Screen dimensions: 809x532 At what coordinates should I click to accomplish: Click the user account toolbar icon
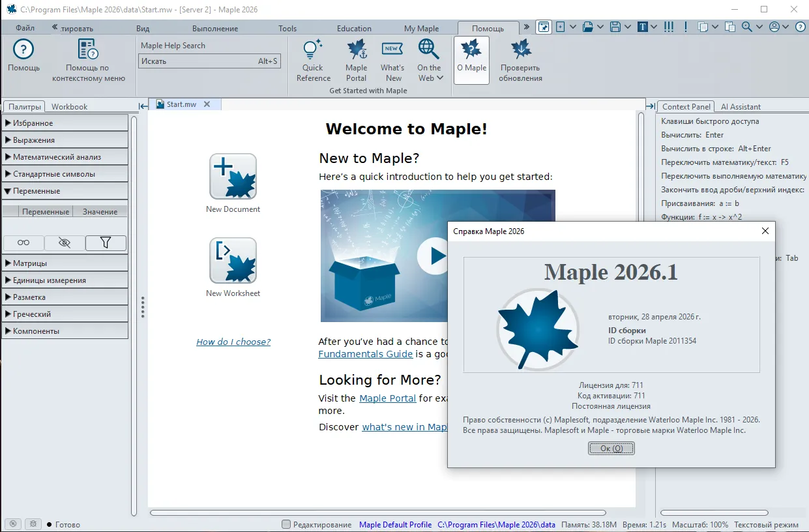tap(774, 27)
